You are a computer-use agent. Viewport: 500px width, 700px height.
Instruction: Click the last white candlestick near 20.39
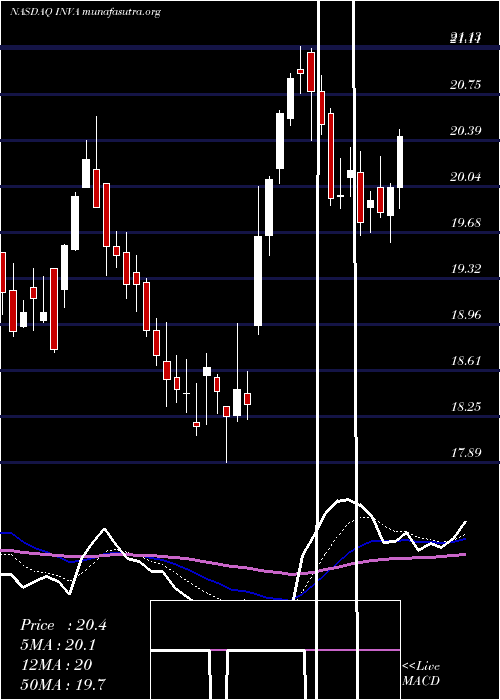coord(400,162)
